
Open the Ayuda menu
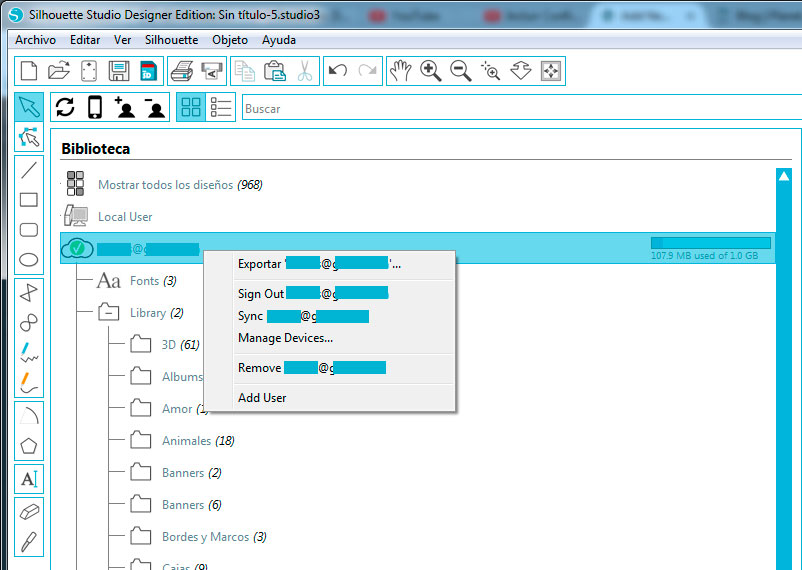pyautogui.click(x=279, y=40)
